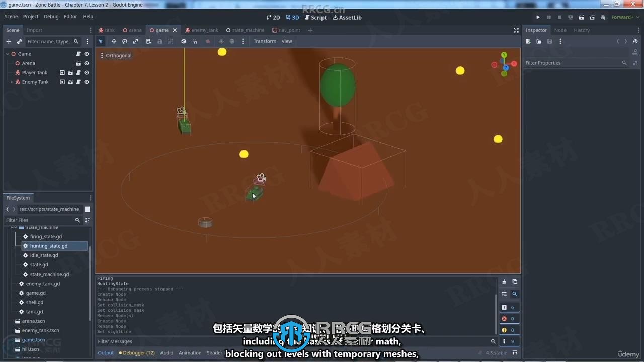The image size is (644, 362).
Task: Select the Select Mode arrow tool
Action: (x=101, y=41)
